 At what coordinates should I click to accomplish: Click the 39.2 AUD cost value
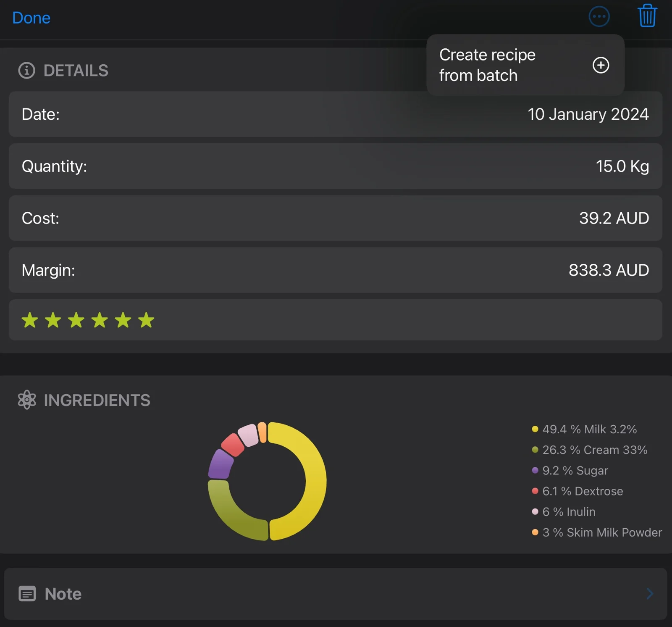click(614, 218)
